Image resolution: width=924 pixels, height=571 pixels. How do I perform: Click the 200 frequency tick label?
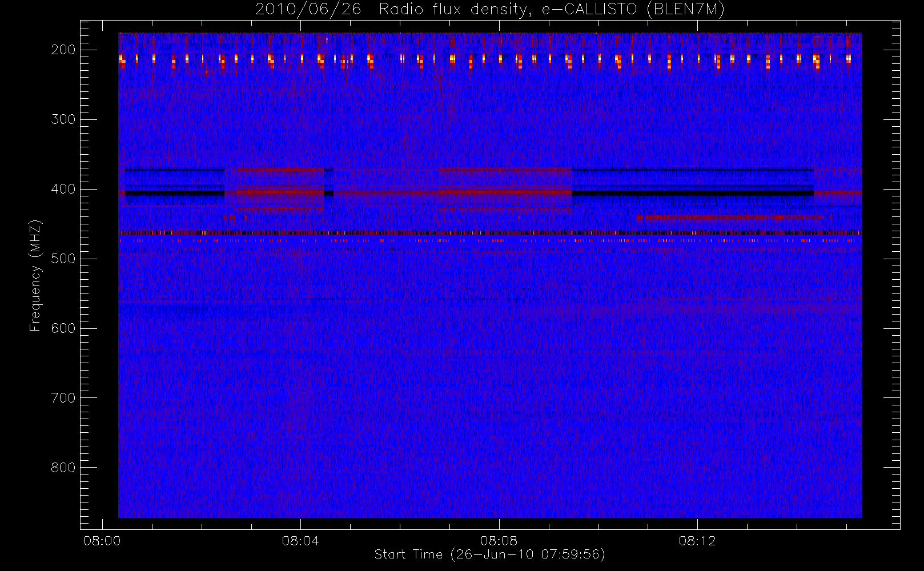coord(63,50)
